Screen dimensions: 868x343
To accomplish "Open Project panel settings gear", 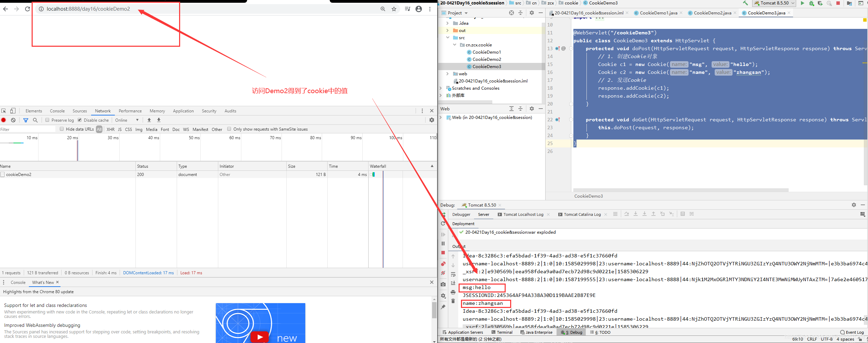I will click(532, 13).
